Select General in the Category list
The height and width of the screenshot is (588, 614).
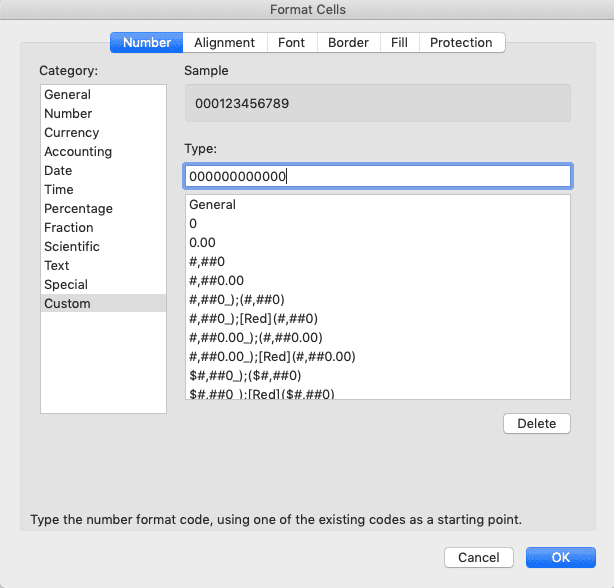103,94
